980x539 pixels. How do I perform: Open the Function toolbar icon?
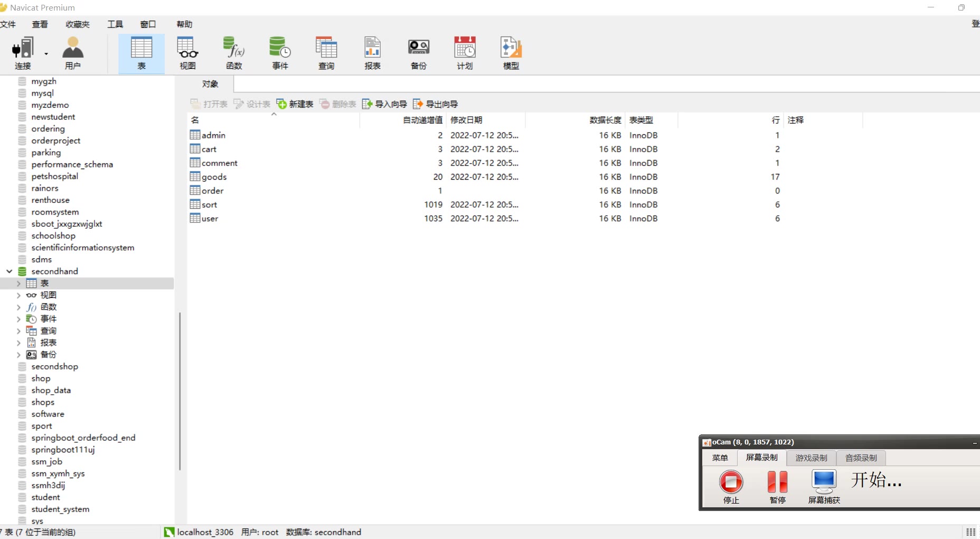(234, 53)
